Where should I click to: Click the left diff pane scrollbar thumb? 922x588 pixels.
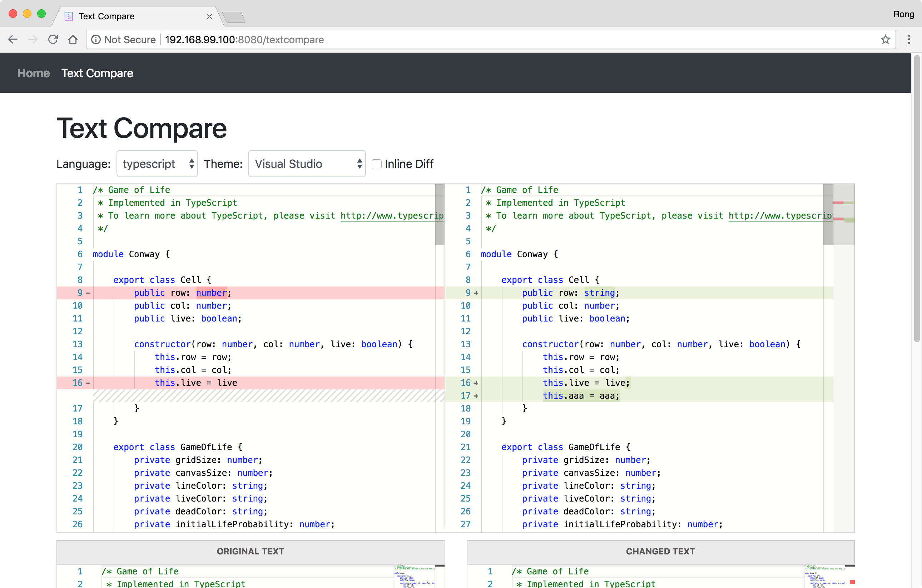pyautogui.click(x=440, y=214)
